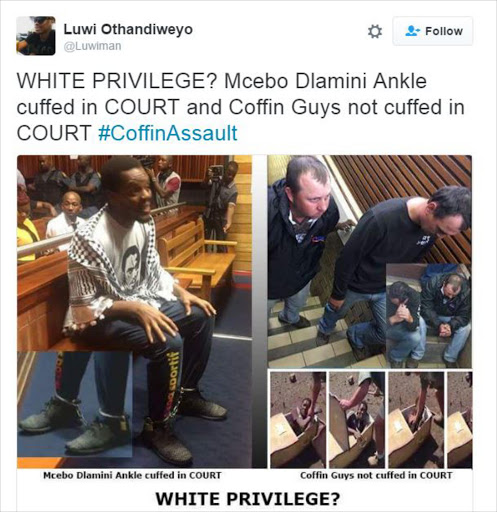Select the inset of two seated men with bowed heads
Viewport: 497px width, 512px height.
coord(429,316)
